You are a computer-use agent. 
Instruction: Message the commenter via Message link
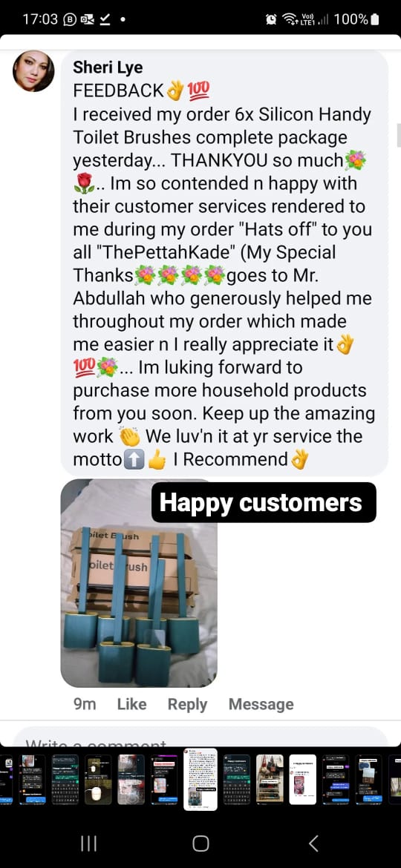[x=261, y=704]
